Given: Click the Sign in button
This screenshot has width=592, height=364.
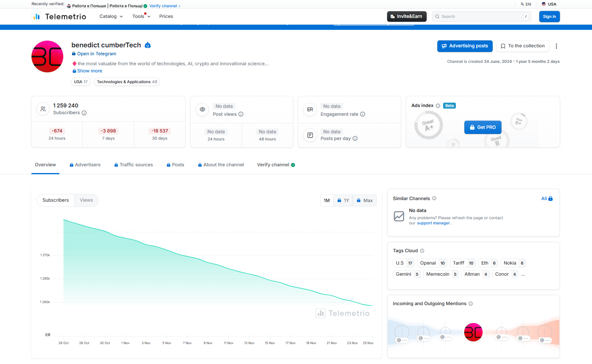Looking at the screenshot, I should point(549,16).
